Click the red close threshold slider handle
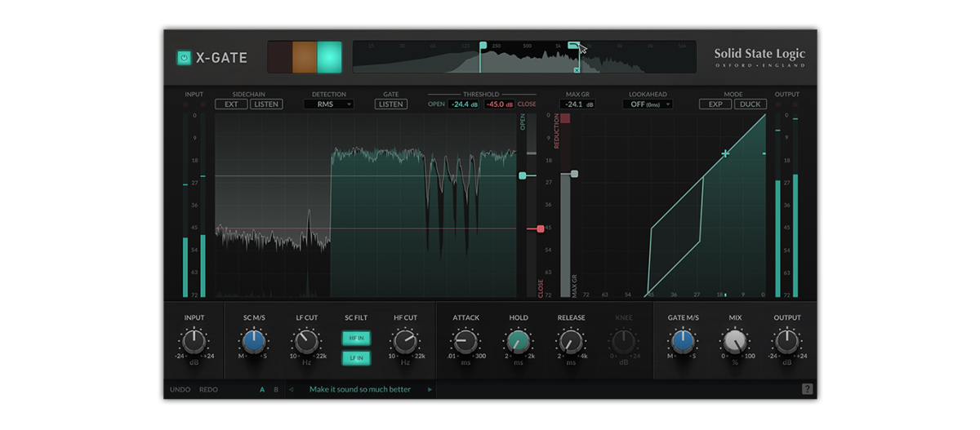980x430 pixels. 540,229
